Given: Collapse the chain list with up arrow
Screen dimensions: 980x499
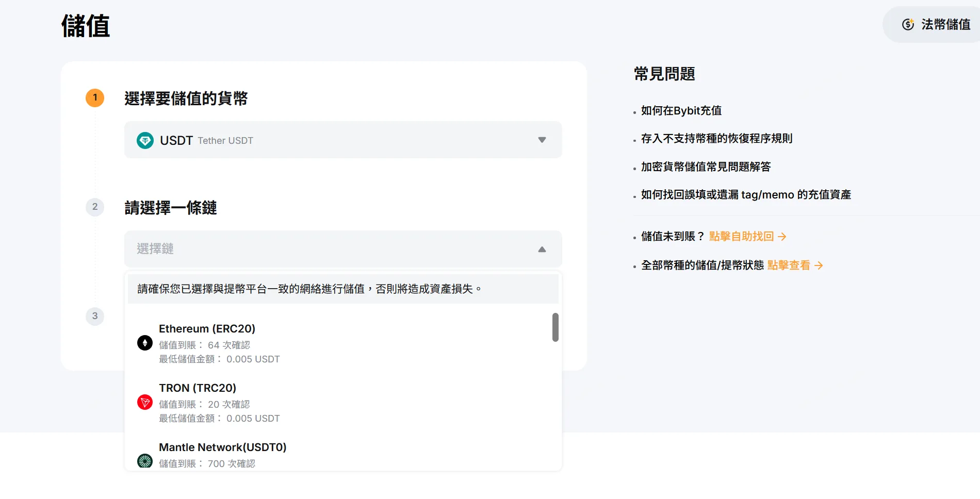Looking at the screenshot, I should pyautogui.click(x=542, y=249).
